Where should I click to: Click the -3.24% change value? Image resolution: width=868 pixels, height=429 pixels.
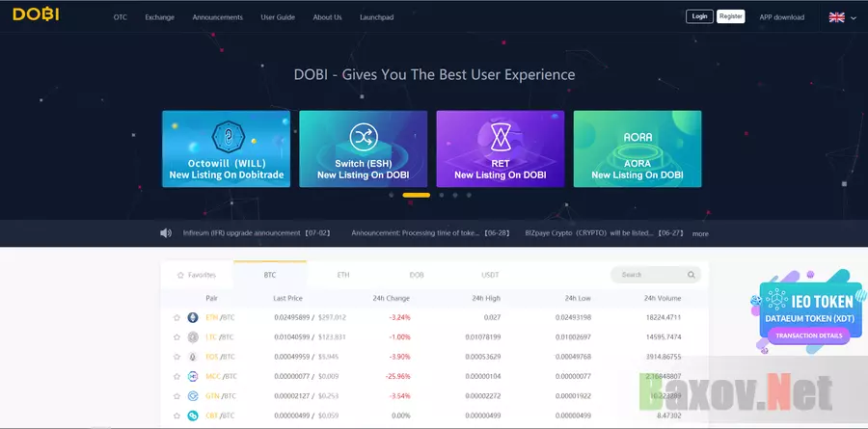399,318
